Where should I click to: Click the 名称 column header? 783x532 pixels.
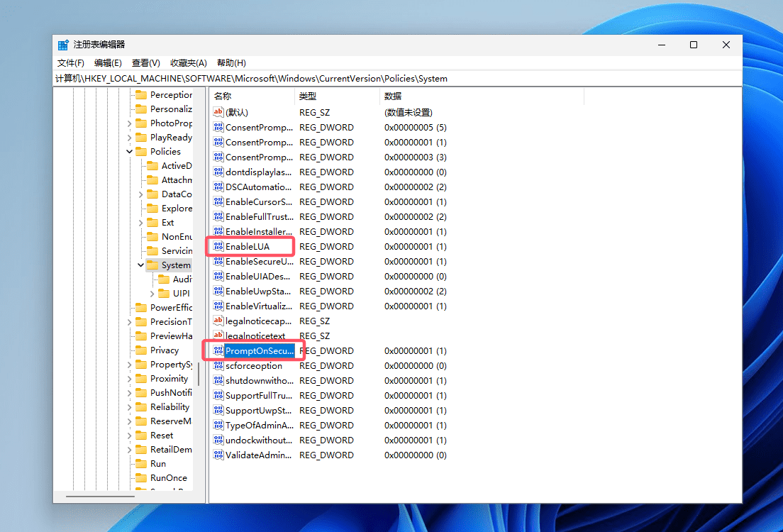pyautogui.click(x=252, y=96)
